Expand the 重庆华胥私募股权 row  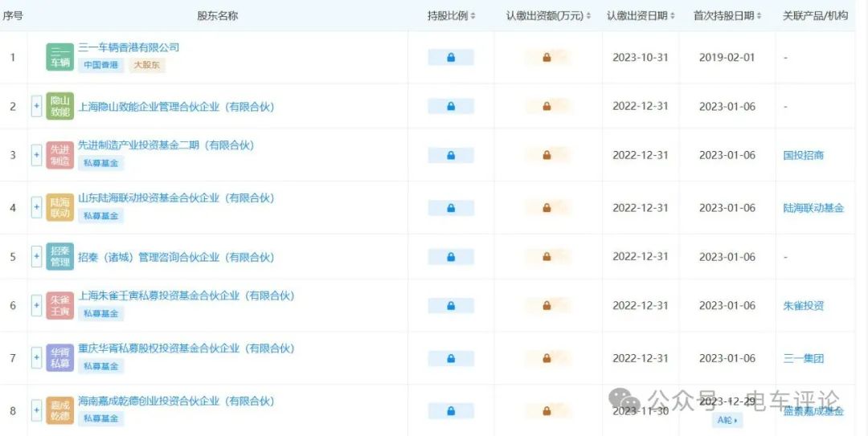click(x=36, y=358)
